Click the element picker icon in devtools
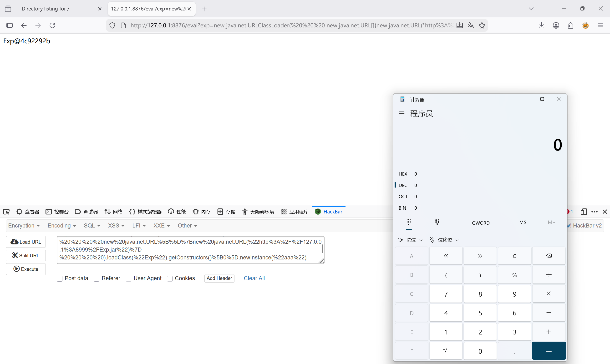610x364 pixels. [x=6, y=212]
